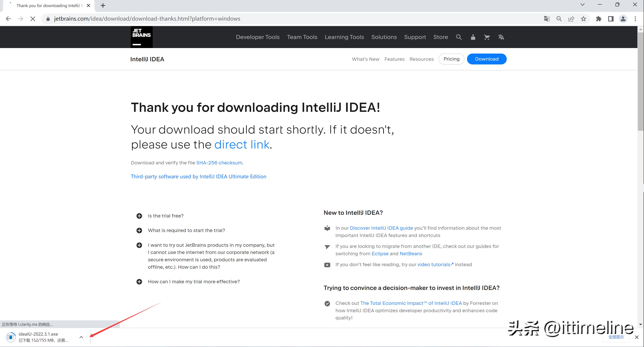Close the downloads bar
644x347 pixels.
click(x=636, y=337)
